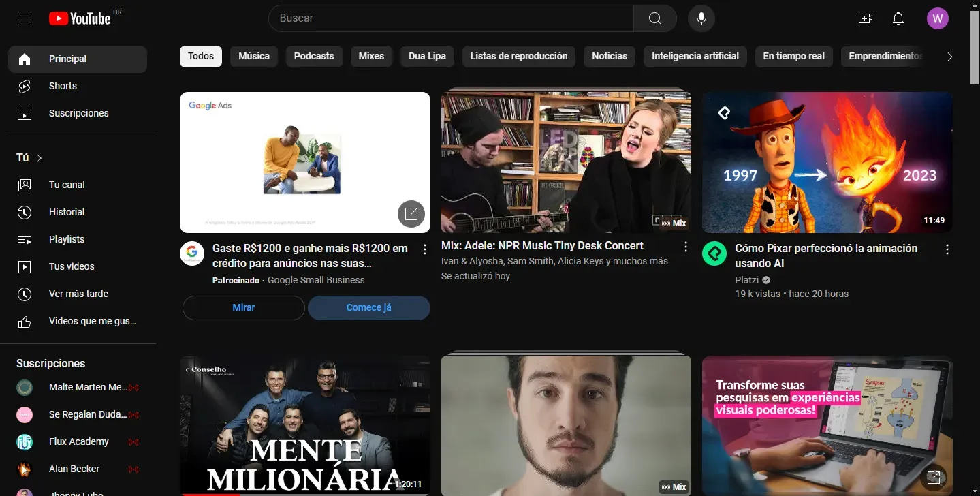This screenshot has height=496, width=980.
Task: Click the Shorts icon in sidebar
Action: (x=25, y=87)
